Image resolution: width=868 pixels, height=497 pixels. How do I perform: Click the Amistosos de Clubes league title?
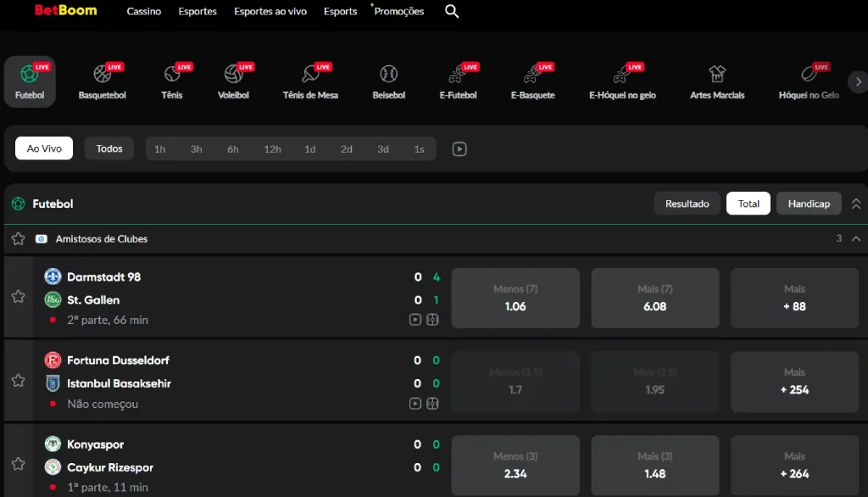click(x=102, y=239)
